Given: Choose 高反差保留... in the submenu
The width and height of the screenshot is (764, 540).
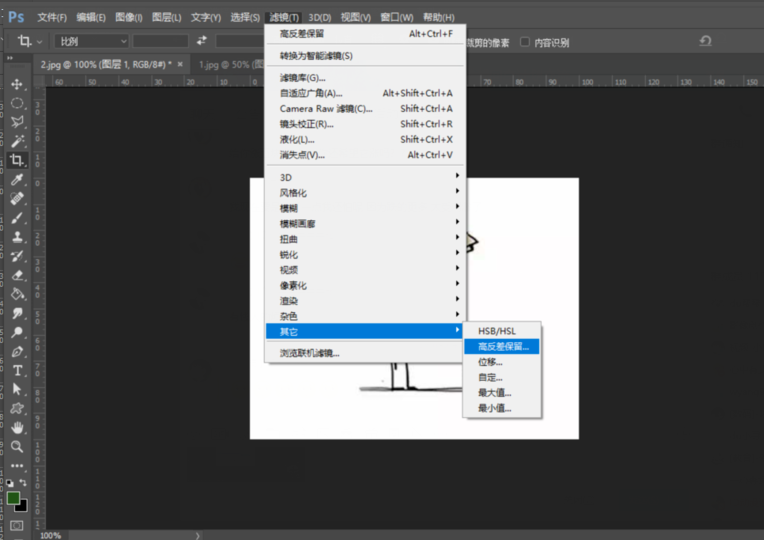Looking at the screenshot, I should 503,346.
